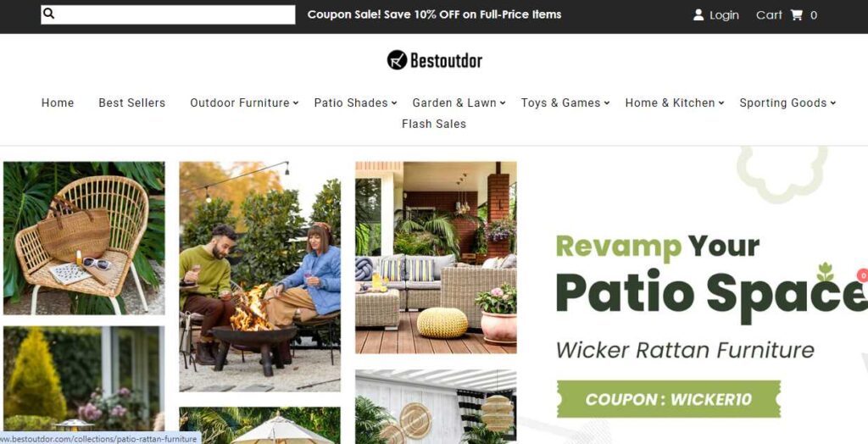Expand the Toys & Games chevron
868x444 pixels.
607,103
